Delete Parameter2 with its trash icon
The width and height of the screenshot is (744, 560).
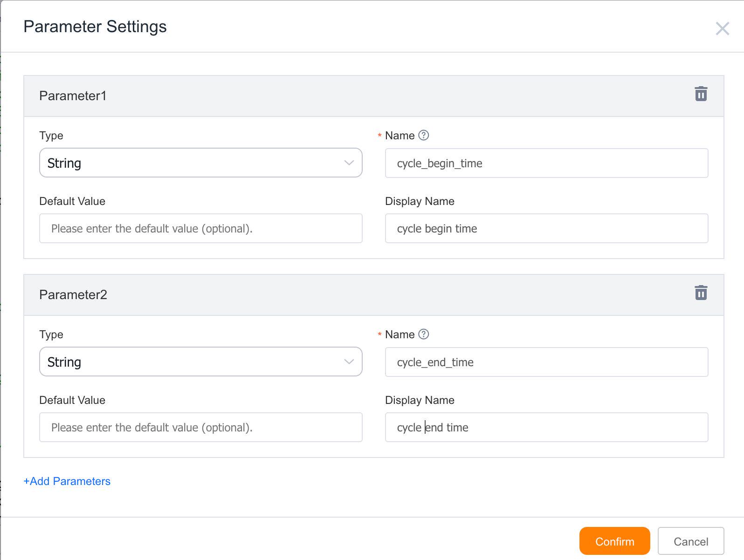(x=701, y=293)
